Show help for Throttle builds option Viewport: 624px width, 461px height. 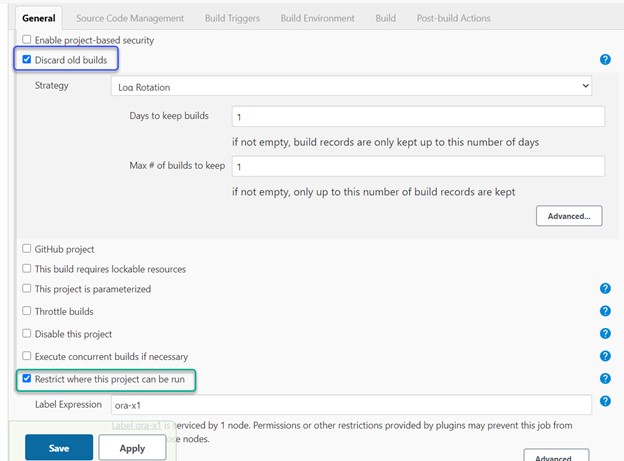(605, 312)
